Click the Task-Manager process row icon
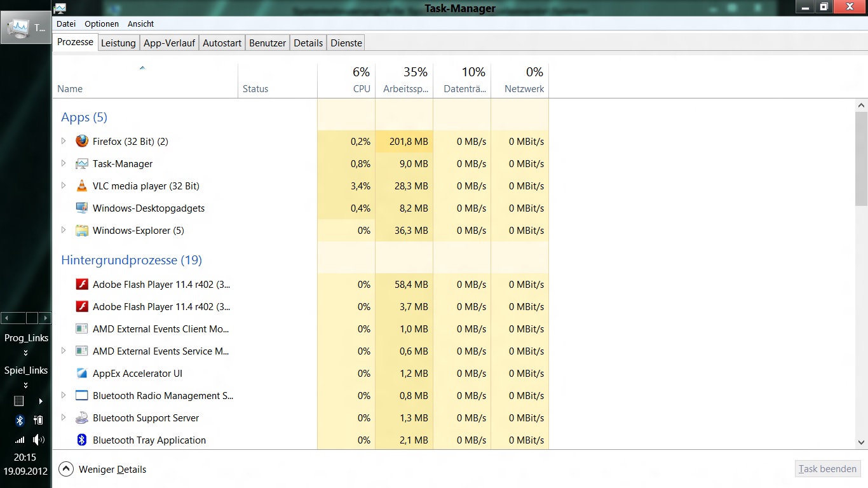The width and height of the screenshot is (868, 488). tap(82, 163)
